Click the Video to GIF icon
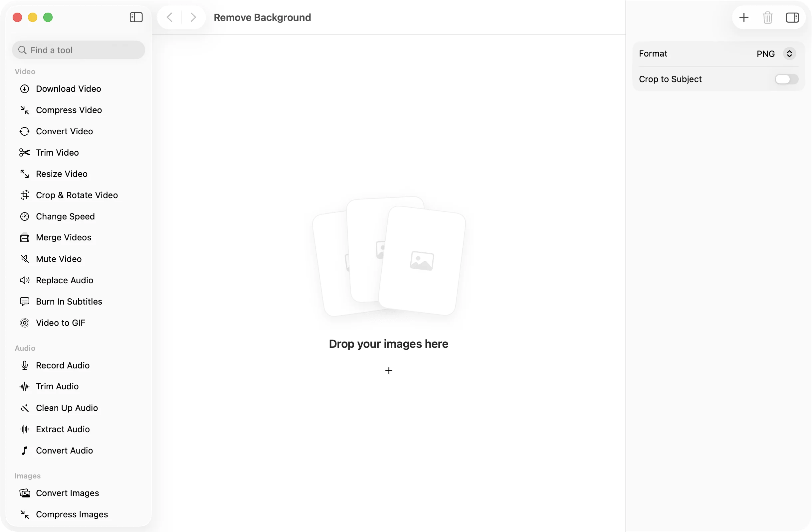 point(25,323)
